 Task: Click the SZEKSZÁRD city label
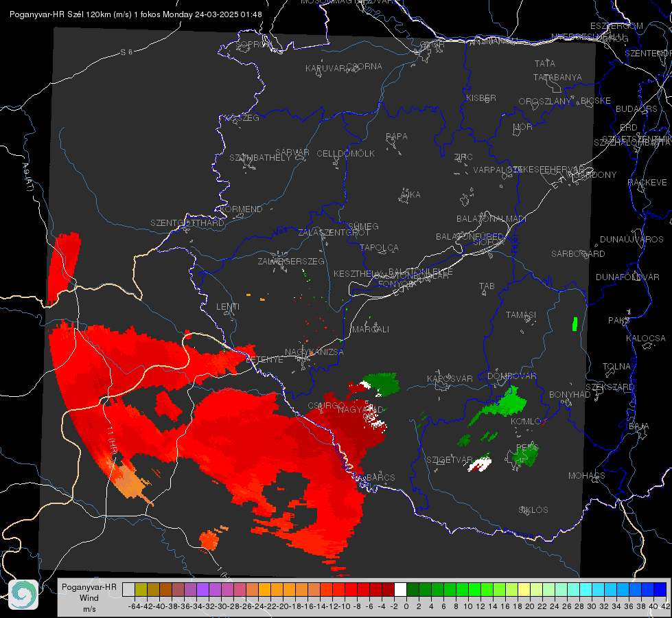point(610,387)
